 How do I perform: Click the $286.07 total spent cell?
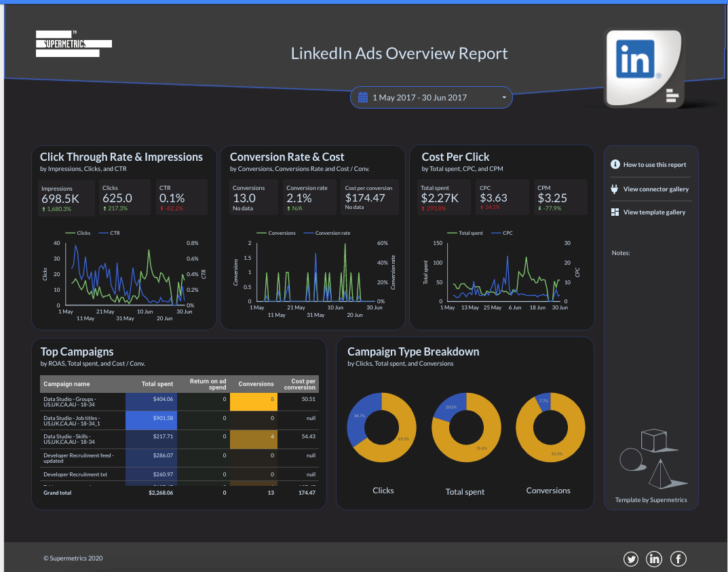click(151, 458)
